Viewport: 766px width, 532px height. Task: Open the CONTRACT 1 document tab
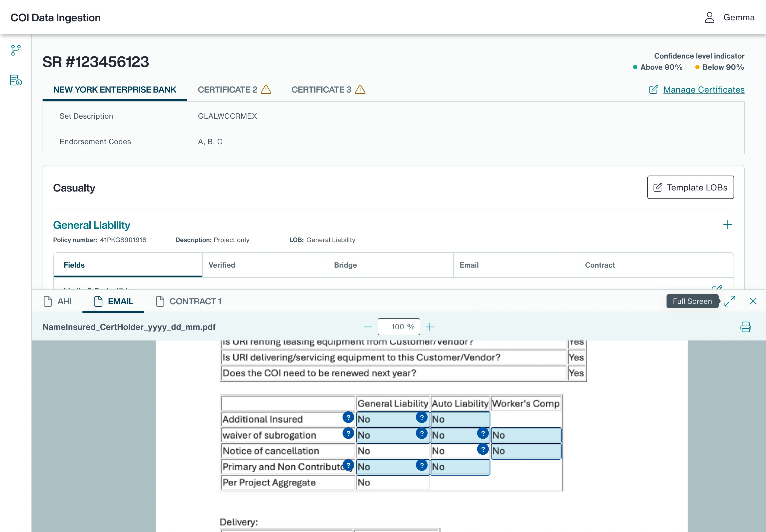pos(189,301)
